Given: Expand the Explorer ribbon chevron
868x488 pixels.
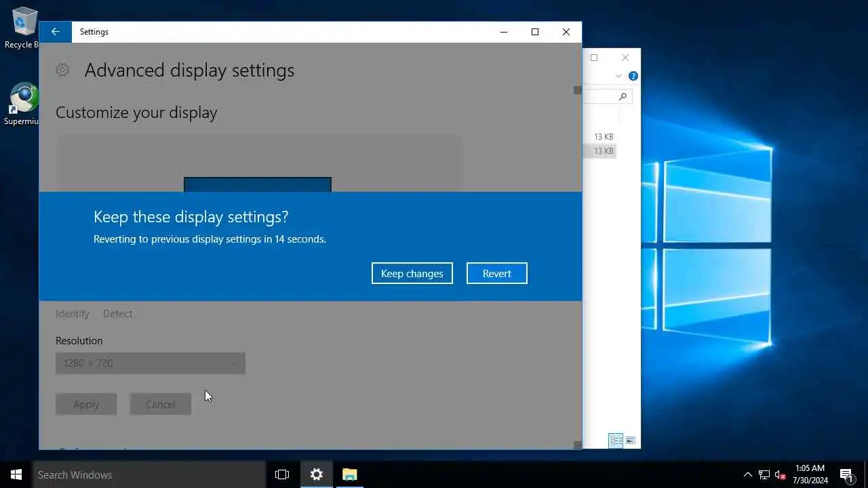Looking at the screenshot, I should coord(618,76).
